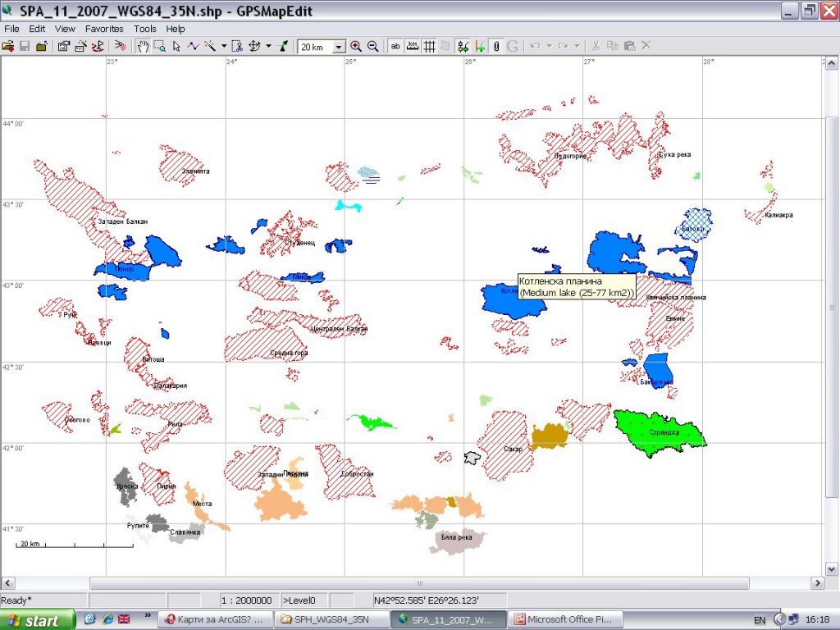The image size is (840, 630).
Task: Open the Favorites menu
Action: (104, 29)
